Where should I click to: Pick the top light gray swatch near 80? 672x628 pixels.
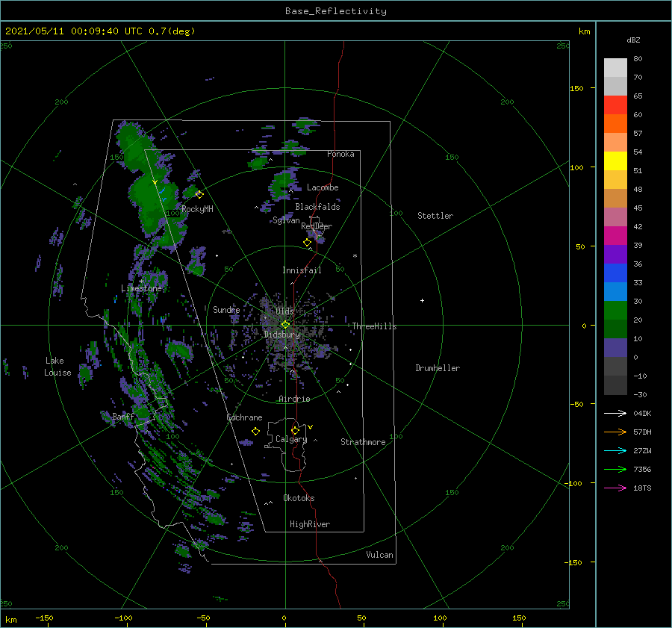615,68
